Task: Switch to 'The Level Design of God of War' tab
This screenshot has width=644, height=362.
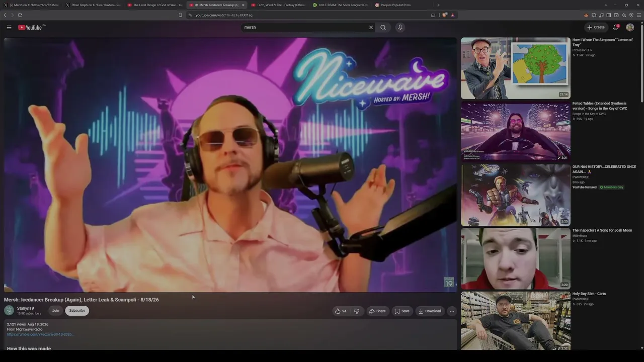Action: [155, 5]
